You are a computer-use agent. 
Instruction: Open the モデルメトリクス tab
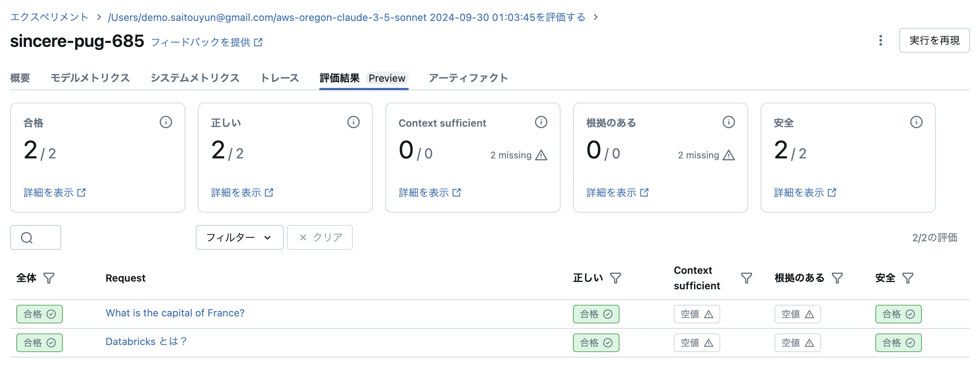90,78
